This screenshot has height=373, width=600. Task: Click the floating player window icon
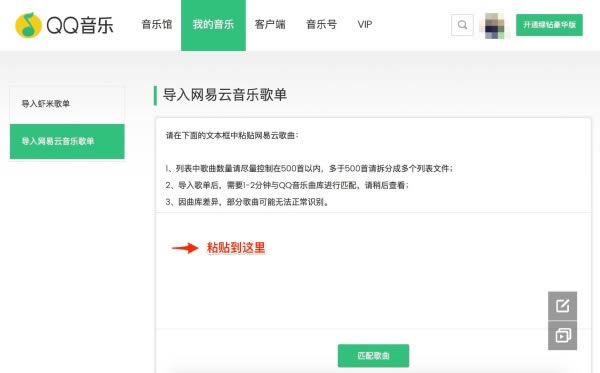pyautogui.click(x=562, y=336)
